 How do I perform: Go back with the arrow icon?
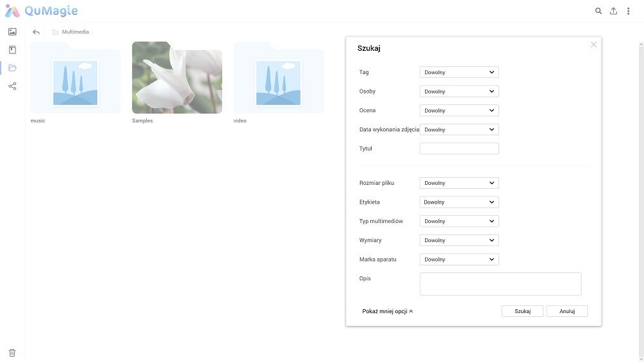pos(36,32)
